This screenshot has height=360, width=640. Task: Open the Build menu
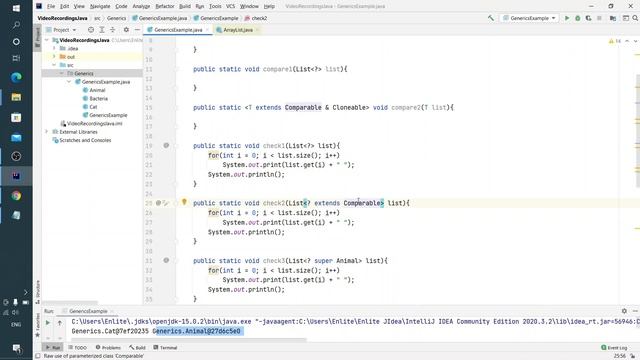pyautogui.click(x=184, y=6)
